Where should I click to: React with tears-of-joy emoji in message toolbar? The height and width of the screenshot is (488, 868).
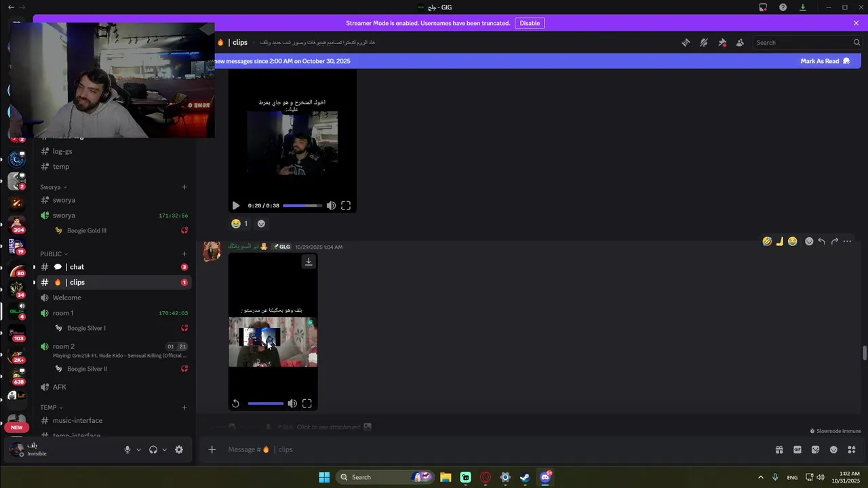pos(793,241)
